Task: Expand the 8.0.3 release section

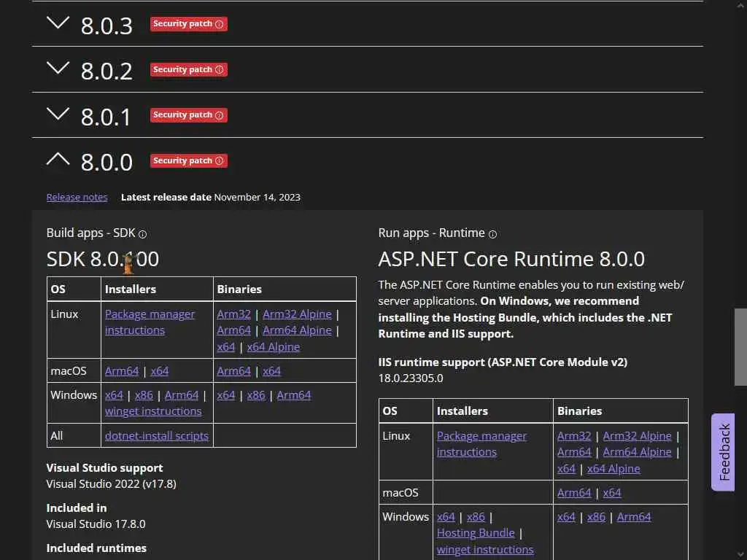Action: pos(58,23)
